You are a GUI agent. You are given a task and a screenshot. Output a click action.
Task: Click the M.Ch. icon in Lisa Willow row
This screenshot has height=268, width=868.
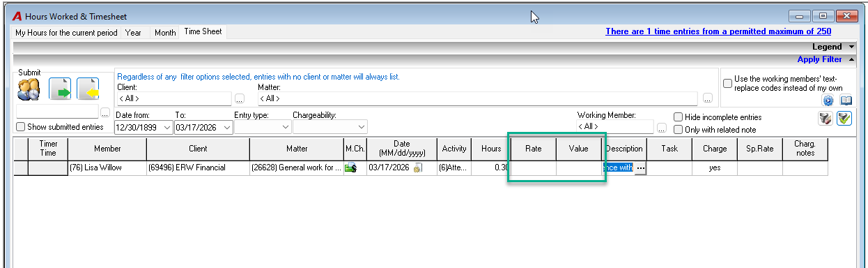[x=351, y=167]
